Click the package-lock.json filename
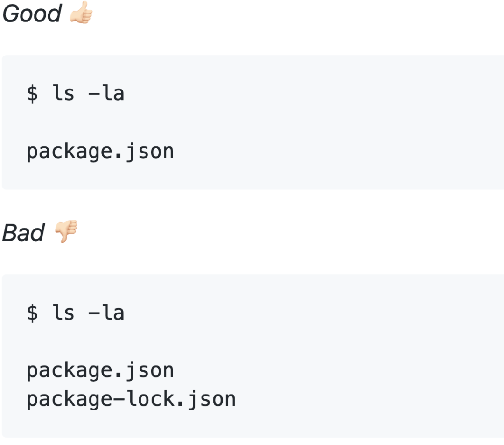 pos(131,399)
